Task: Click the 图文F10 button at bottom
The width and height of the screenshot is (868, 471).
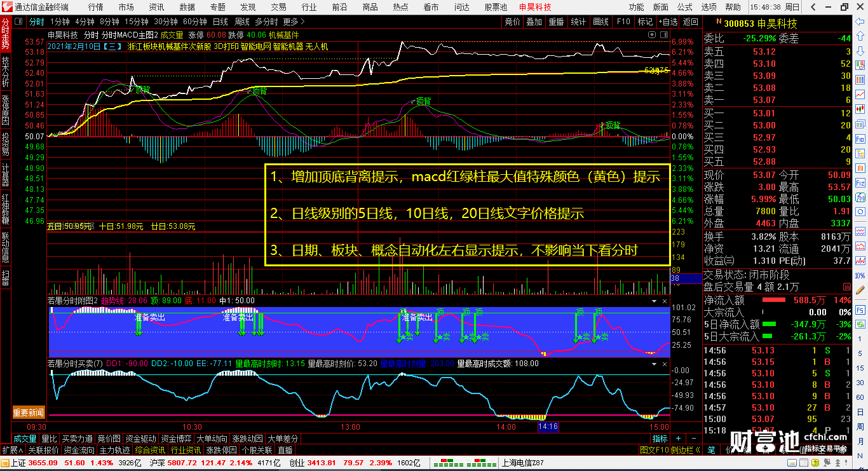Action: pos(654,450)
